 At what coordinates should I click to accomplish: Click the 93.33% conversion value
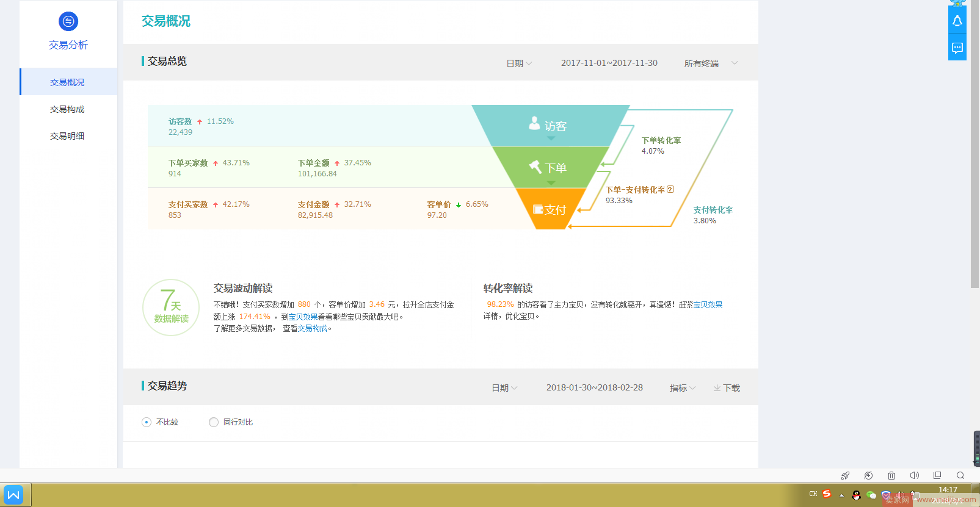click(x=619, y=201)
